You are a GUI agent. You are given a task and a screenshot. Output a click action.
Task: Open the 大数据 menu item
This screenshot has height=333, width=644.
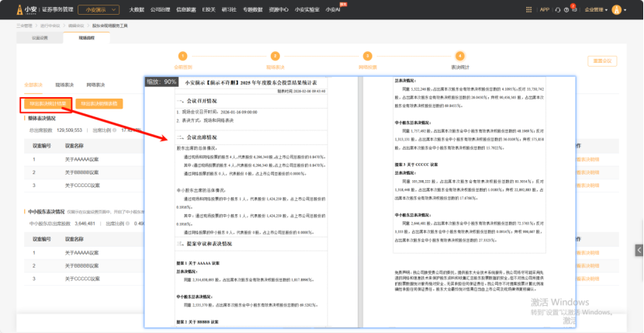137,10
